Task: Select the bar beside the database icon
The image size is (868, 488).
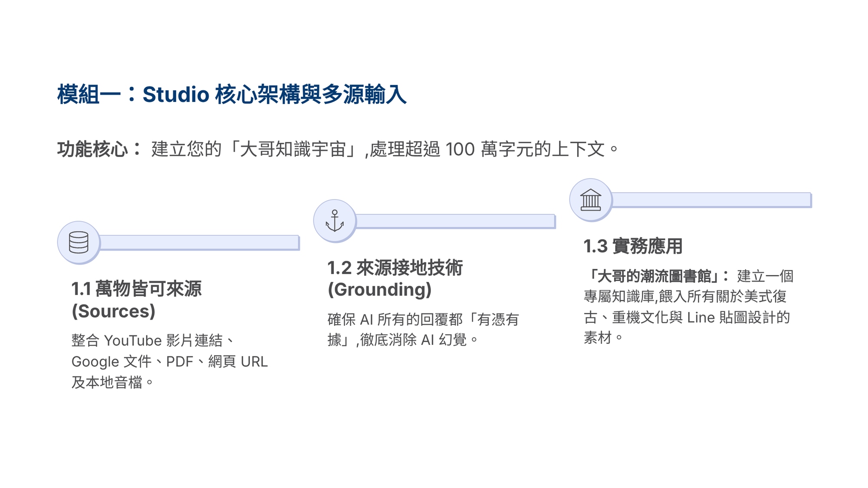Action: point(199,242)
